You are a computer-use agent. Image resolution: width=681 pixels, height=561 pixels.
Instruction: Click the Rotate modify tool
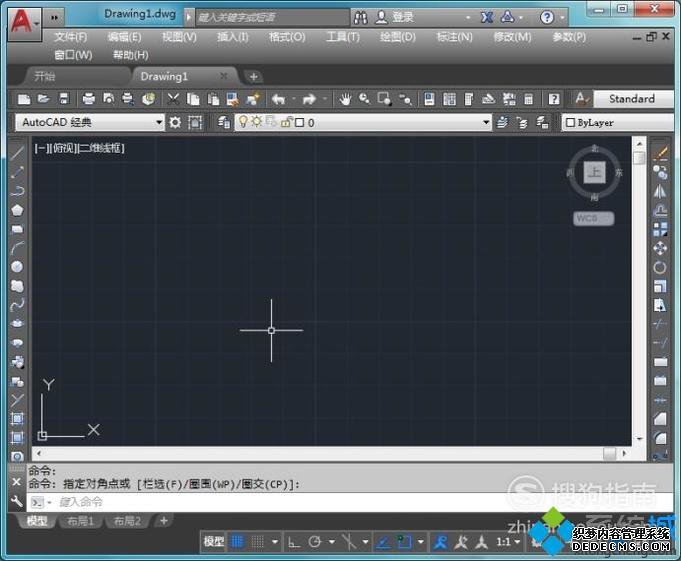(660, 267)
